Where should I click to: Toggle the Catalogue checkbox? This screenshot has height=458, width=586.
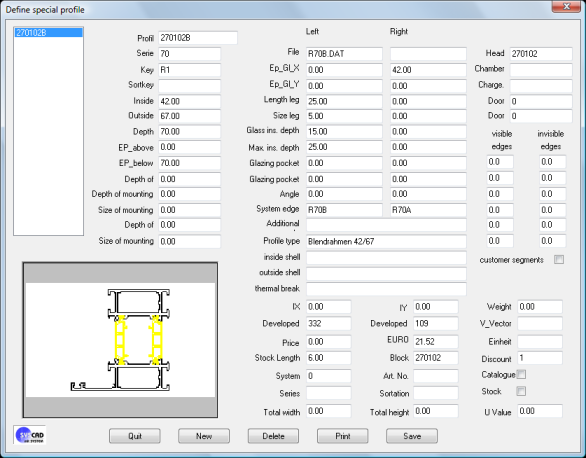tap(521, 374)
